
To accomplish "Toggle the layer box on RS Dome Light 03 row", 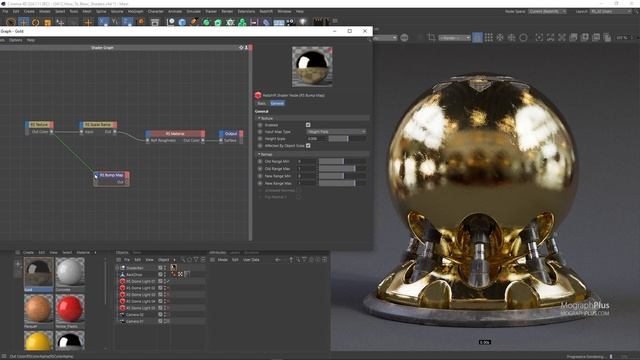I will [x=160, y=295].
